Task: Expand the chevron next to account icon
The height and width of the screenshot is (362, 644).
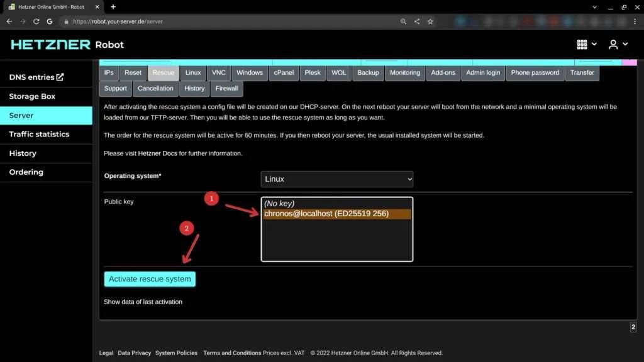Action: (625, 45)
